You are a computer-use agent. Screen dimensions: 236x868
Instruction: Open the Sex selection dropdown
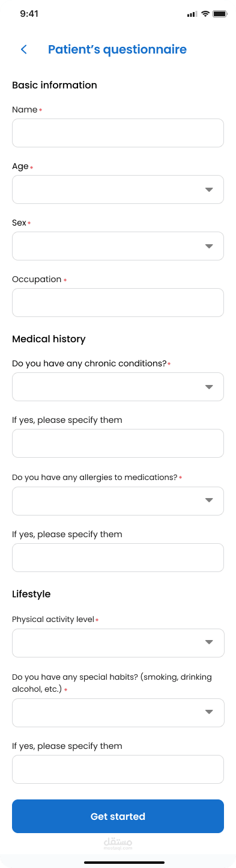tap(118, 246)
